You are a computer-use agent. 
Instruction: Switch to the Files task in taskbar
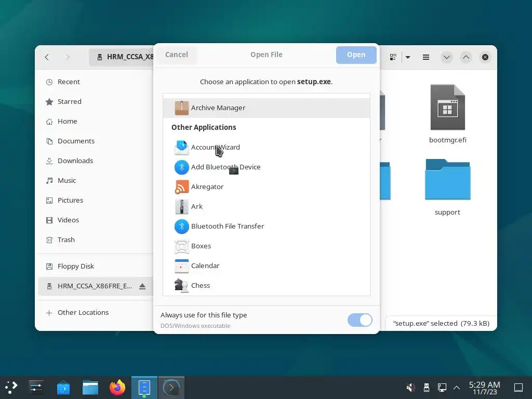click(144, 388)
